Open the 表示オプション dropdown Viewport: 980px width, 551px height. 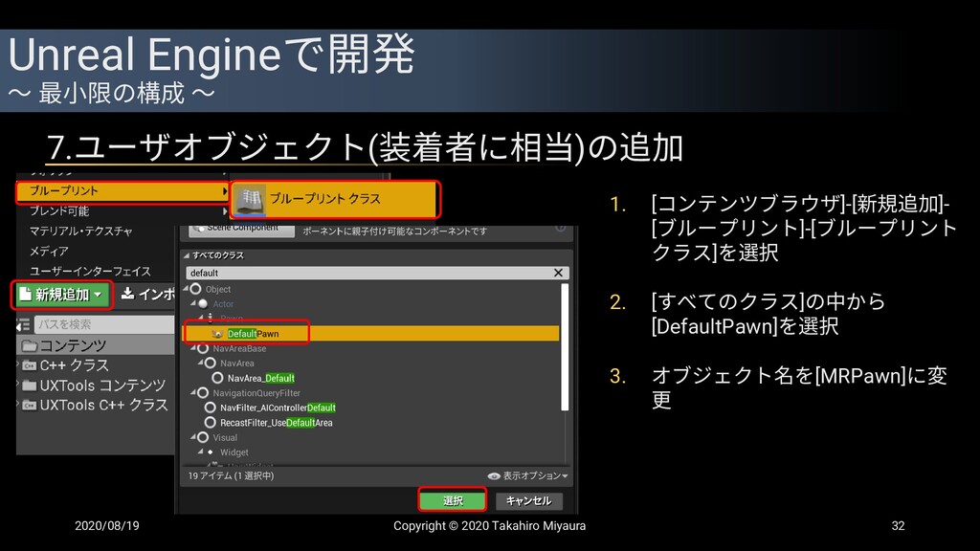(528, 476)
